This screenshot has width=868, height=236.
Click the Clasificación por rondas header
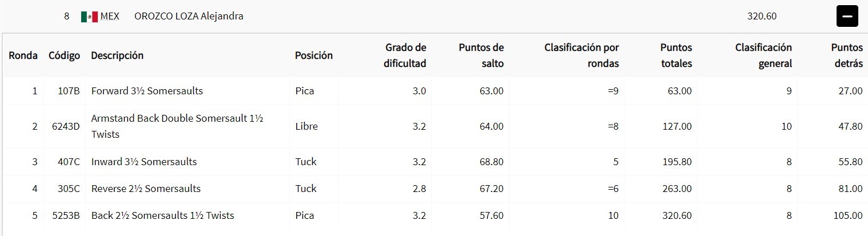tap(582, 55)
